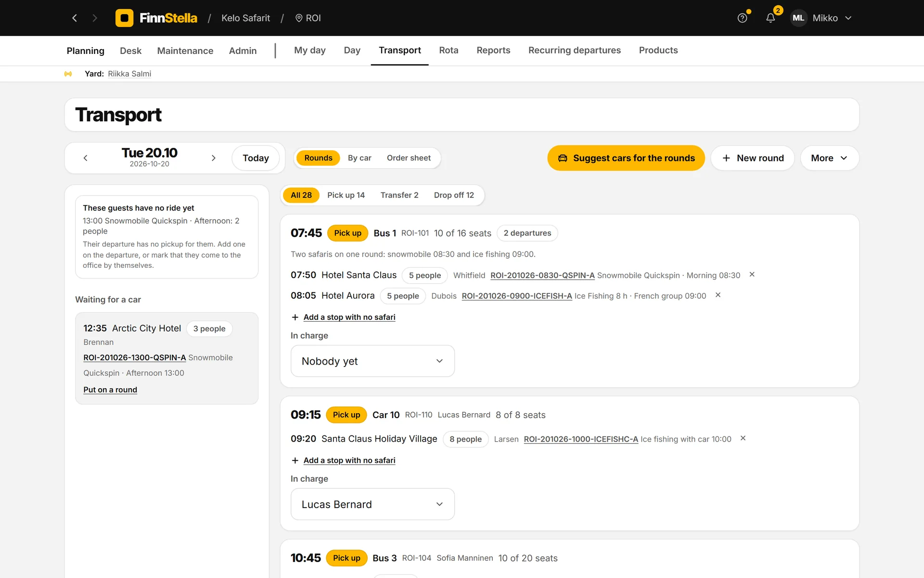This screenshot has width=924, height=578.
Task: Switch view to Order sheet
Action: tap(409, 158)
